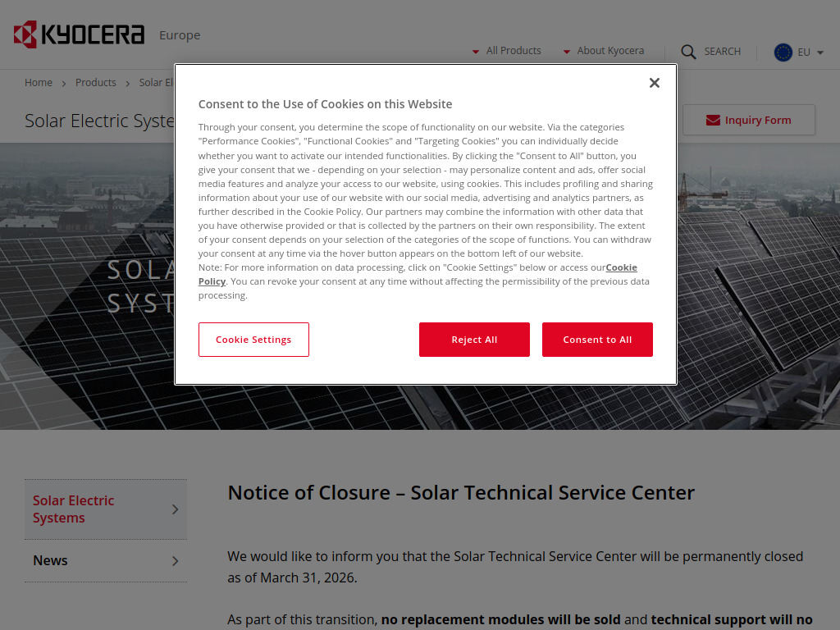Select News in the sidebar
This screenshot has height=630, width=840.
(x=50, y=560)
